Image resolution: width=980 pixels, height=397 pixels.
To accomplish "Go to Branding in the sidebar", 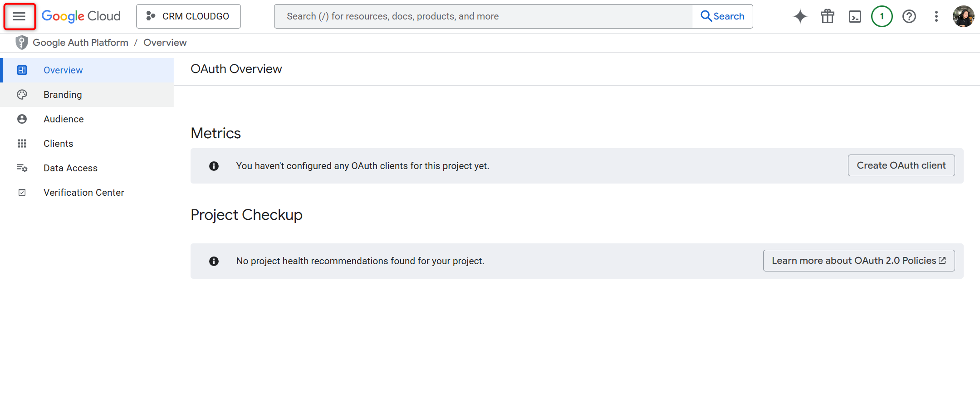I will 63,95.
